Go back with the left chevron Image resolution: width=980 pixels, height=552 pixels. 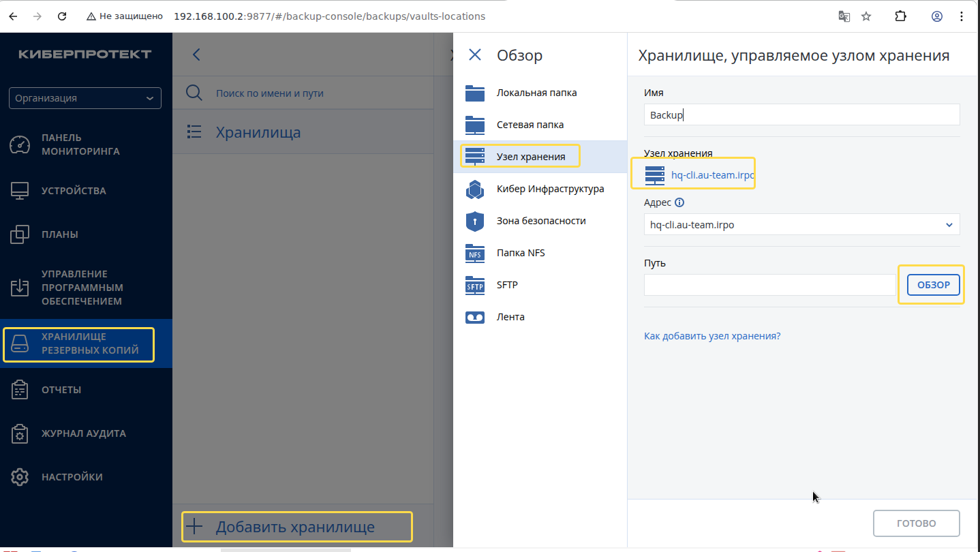196,55
